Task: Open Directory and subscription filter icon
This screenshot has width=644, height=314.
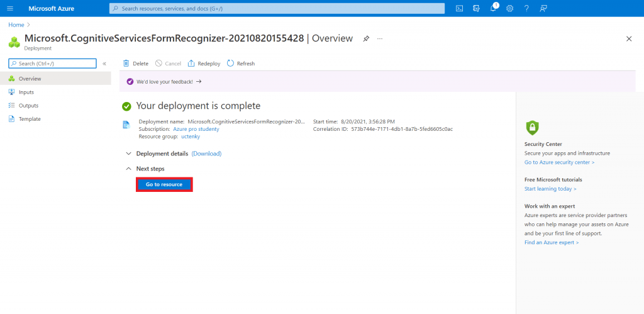Action: point(477,8)
